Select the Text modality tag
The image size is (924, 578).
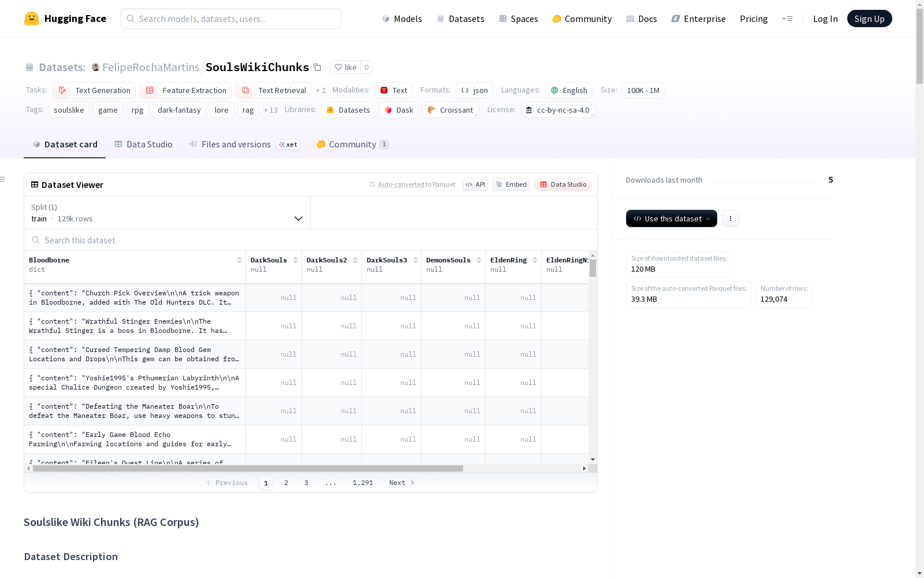(393, 90)
